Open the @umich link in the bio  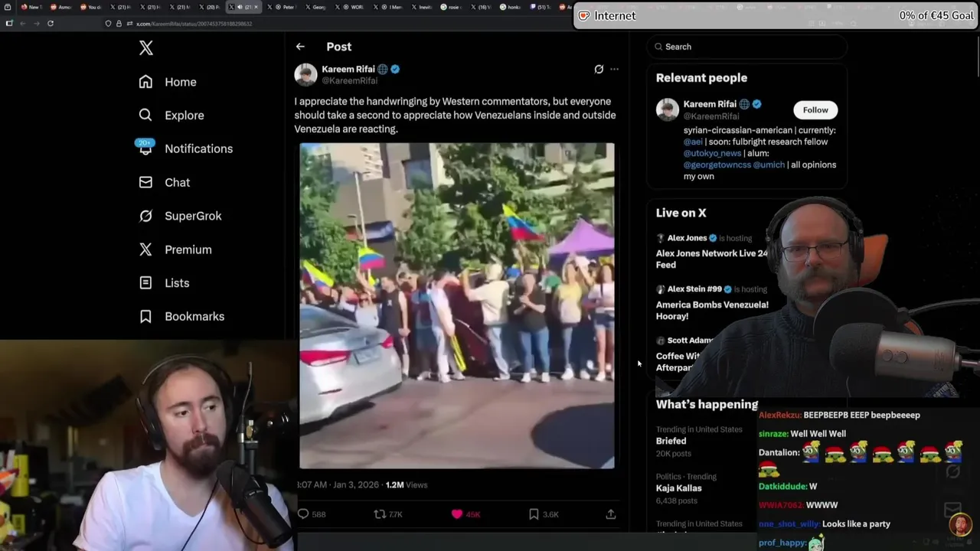tap(769, 165)
